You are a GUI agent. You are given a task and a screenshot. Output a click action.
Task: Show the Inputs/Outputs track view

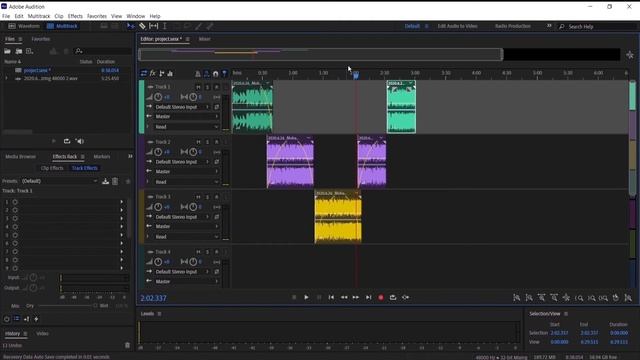pyautogui.click(x=144, y=73)
